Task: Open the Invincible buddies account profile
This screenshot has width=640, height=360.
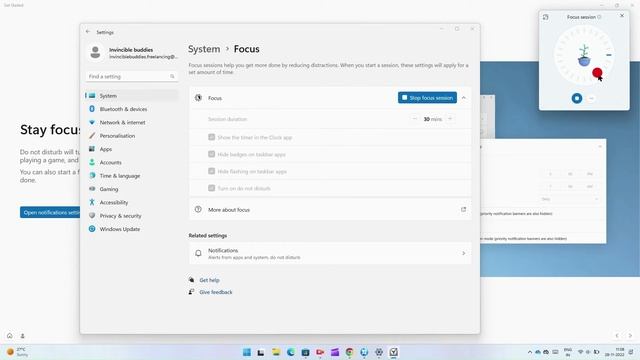Action: coord(132,53)
